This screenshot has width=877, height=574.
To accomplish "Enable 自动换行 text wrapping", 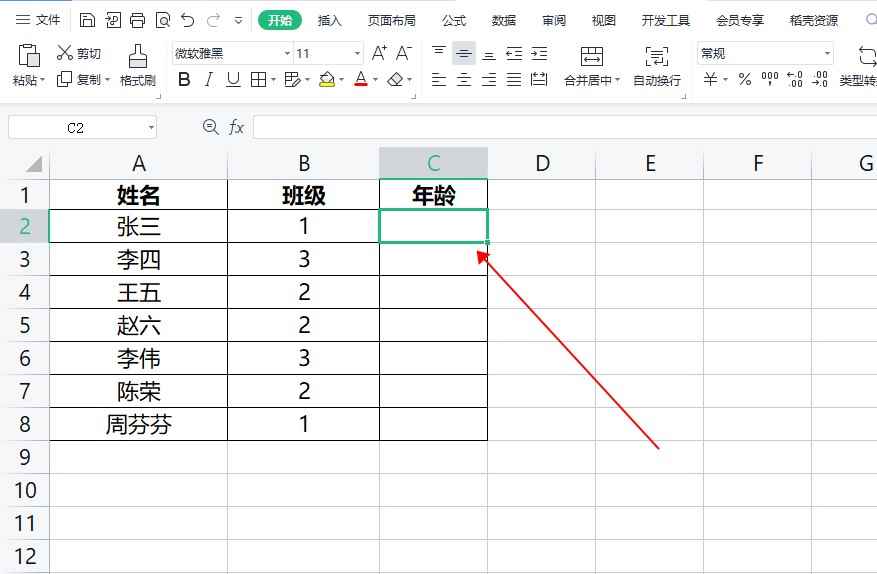I will coord(657,65).
